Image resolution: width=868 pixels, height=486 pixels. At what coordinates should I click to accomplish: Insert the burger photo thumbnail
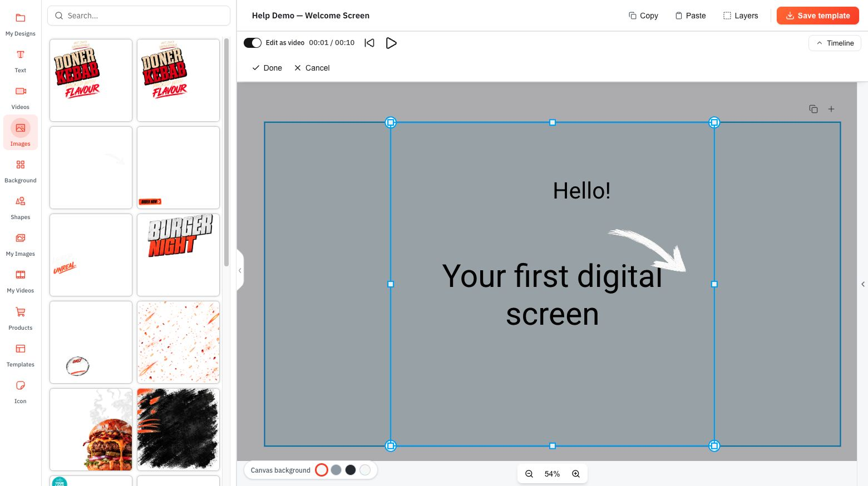(x=91, y=429)
